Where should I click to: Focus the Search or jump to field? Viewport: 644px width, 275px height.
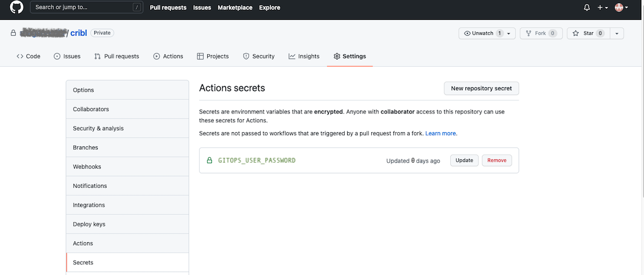[87, 8]
